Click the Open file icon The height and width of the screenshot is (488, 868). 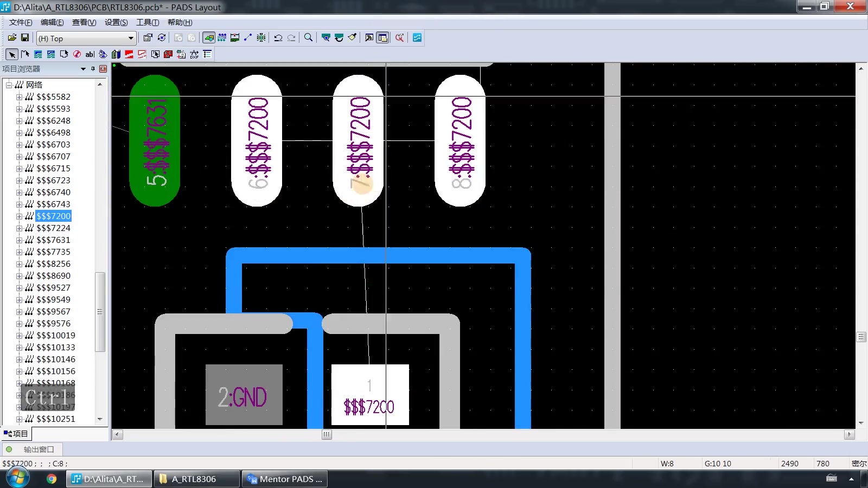click(x=12, y=37)
